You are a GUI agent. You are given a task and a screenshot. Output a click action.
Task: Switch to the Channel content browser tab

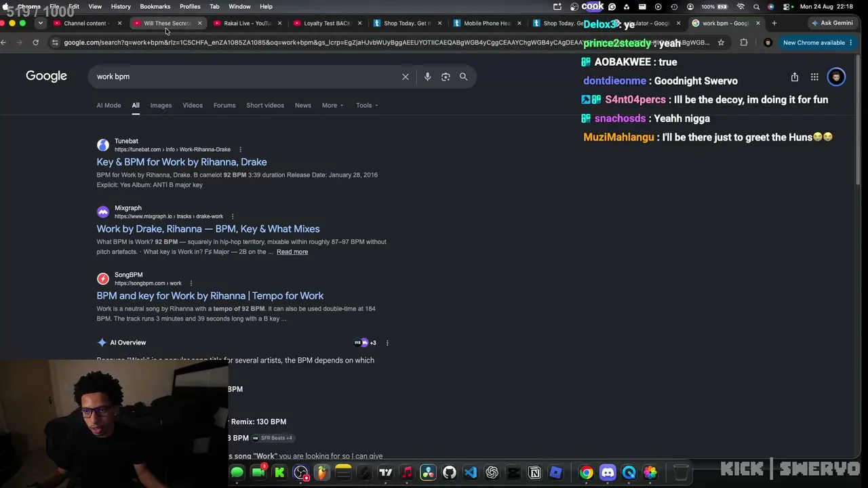[87, 23]
